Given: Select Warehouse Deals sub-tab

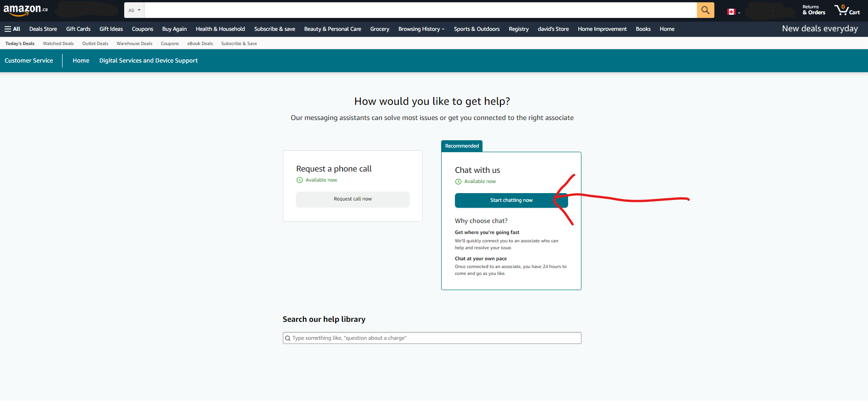Looking at the screenshot, I should (x=134, y=44).
